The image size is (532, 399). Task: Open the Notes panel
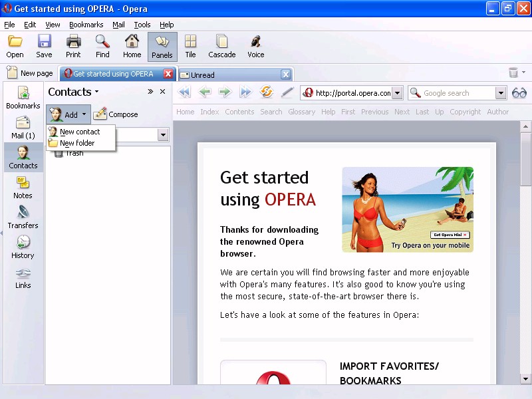pos(23,188)
